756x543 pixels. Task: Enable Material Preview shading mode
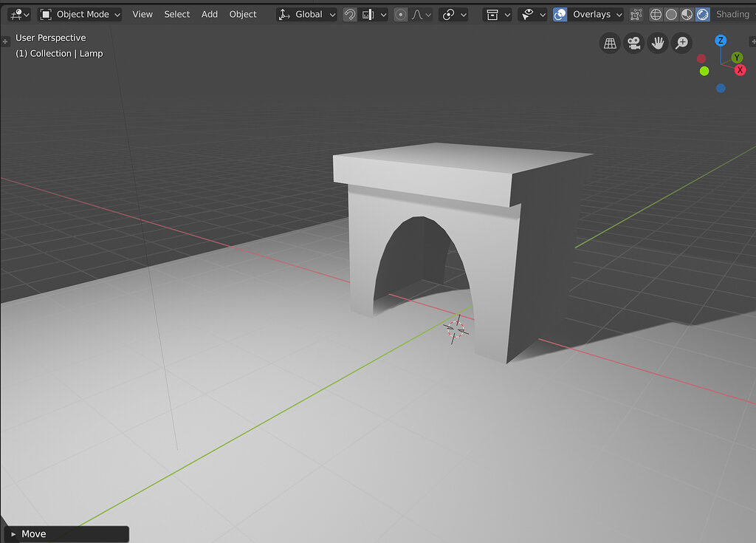click(686, 14)
